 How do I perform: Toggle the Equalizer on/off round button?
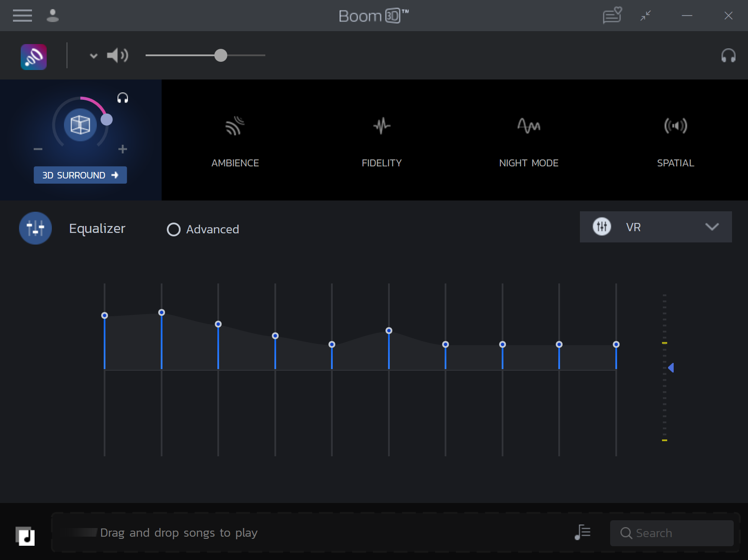point(35,228)
